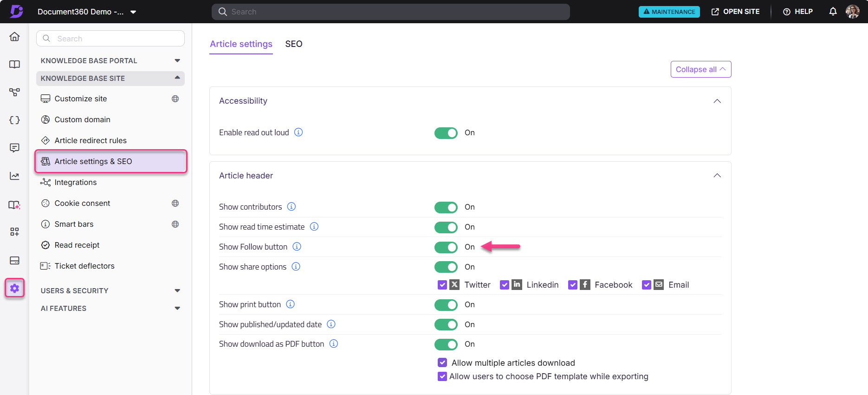This screenshot has height=395, width=868.
Task: Collapse the Accessibility panel chevron
Action: [717, 101]
